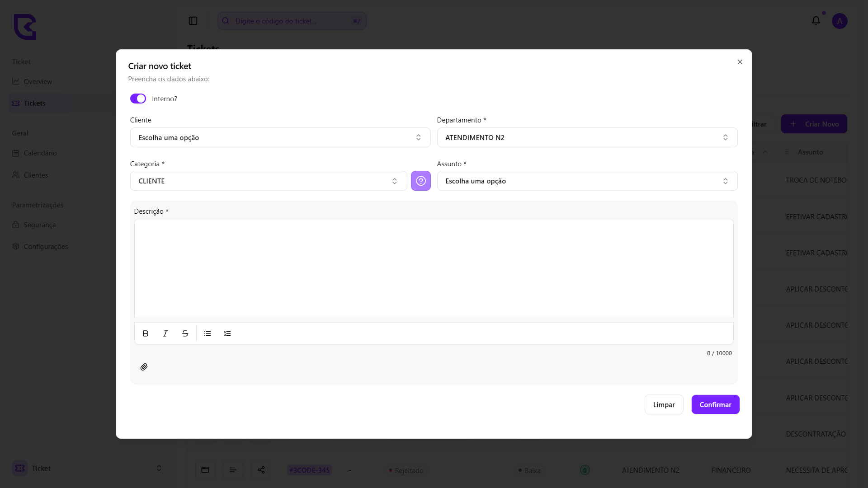Open the Cliente dropdown
Viewport: 868px width, 488px height.
point(280,137)
